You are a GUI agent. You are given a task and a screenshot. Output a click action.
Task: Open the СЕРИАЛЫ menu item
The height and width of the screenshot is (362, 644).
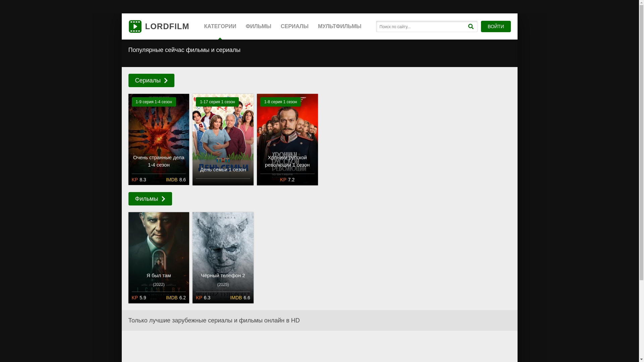(294, 26)
